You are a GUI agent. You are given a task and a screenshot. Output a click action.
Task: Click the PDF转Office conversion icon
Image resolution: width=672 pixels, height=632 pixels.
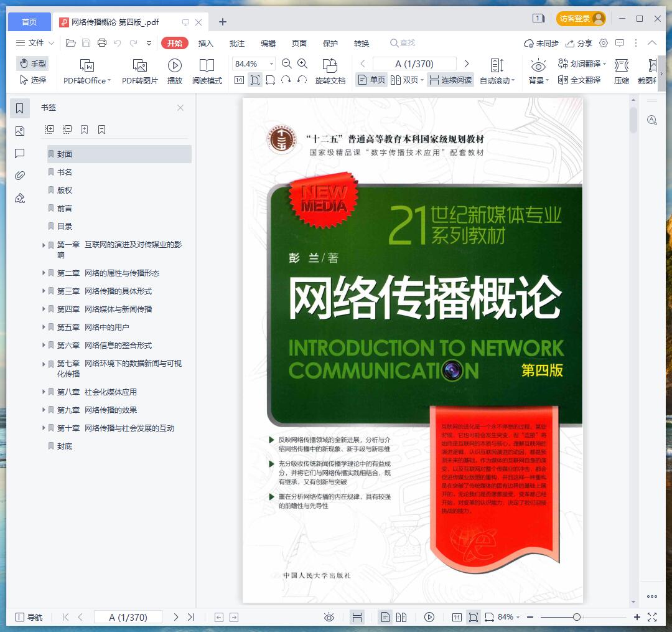coord(87,65)
